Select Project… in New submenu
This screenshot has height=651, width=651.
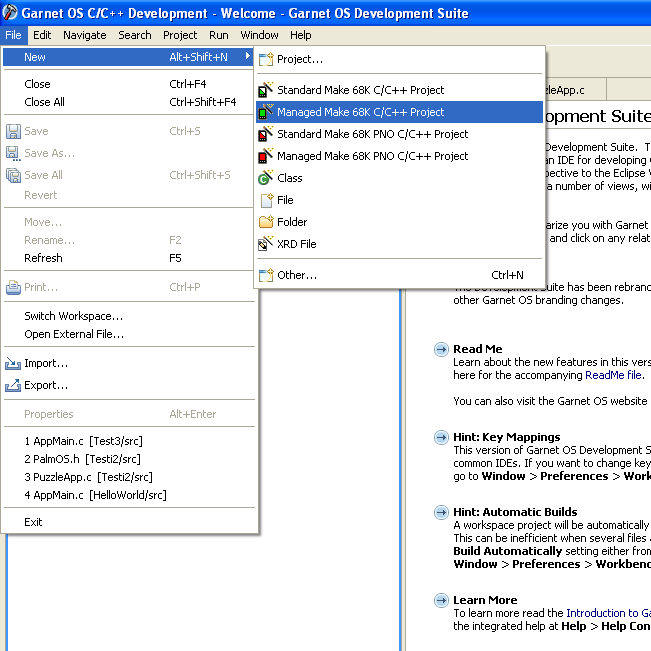tap(399, 59)
